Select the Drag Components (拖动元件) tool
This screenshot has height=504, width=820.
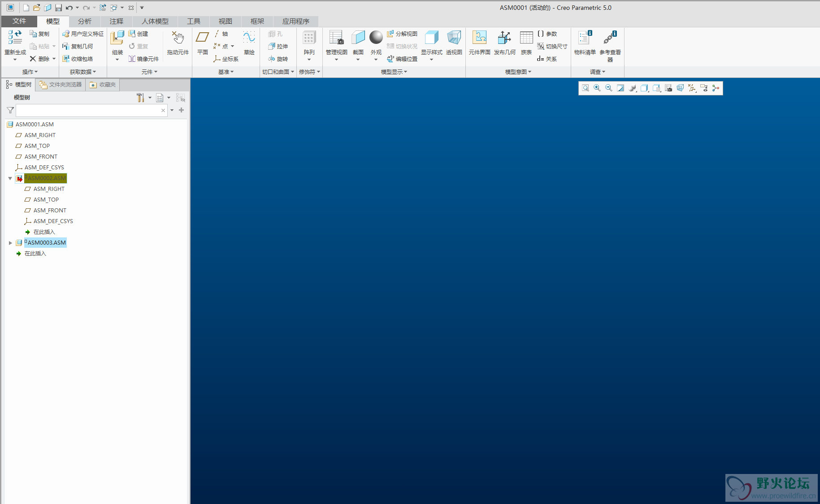pos(178,38)
